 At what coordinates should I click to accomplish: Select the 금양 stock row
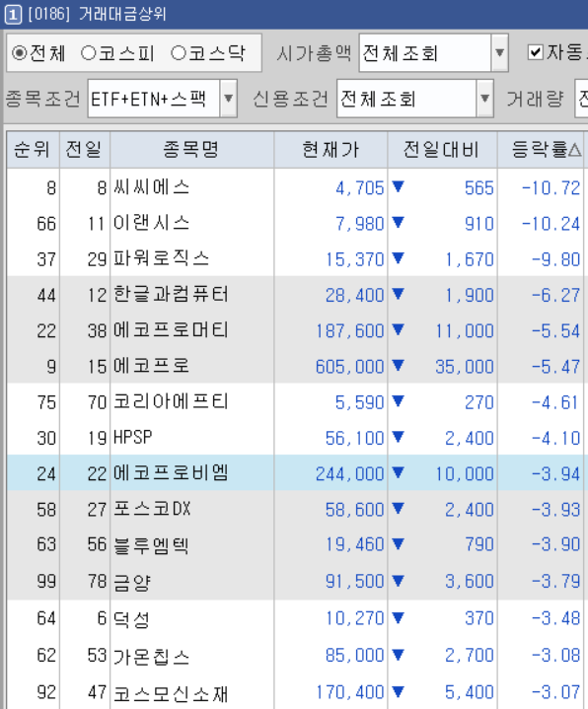pyautogui.click(x=295, y=581)
